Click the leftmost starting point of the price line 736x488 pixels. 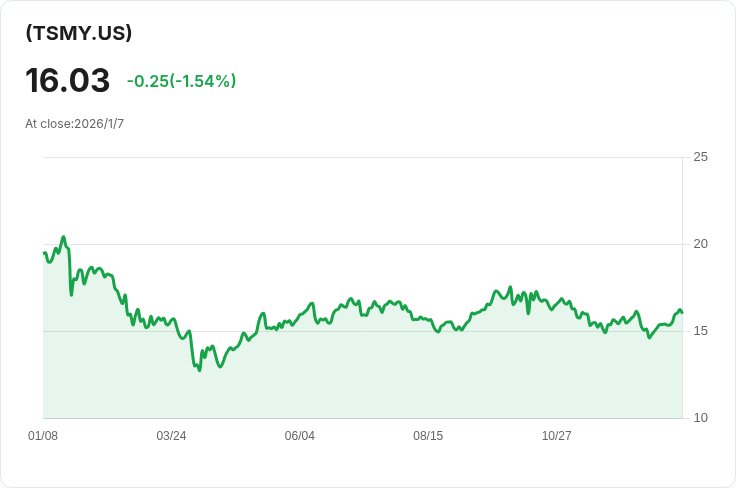tap(44, 252)
